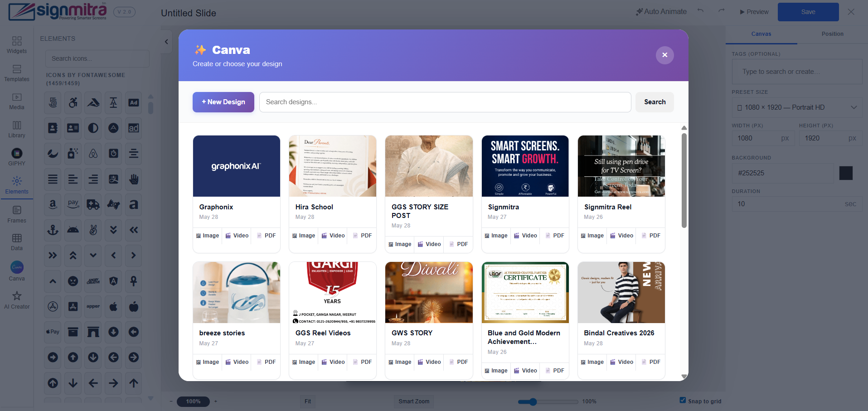Open the Widgets section in left sidebar
The height and width of the screenshot is (411, 868).
(x=17, y=45)
